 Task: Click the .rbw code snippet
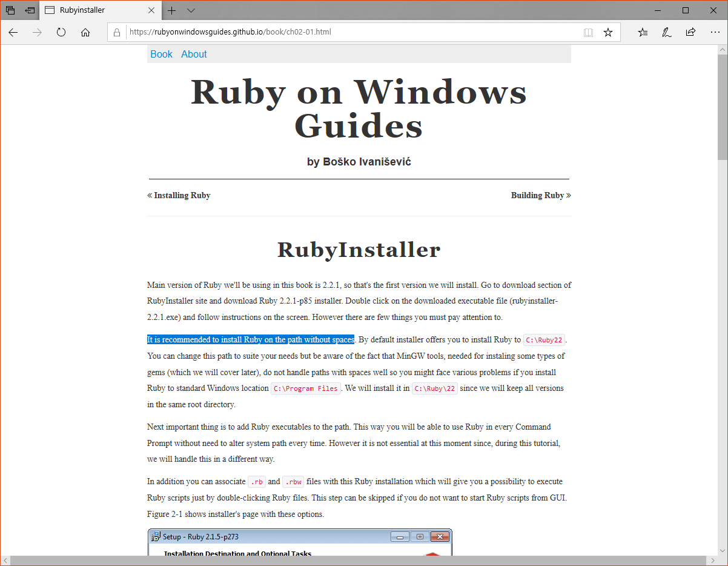point(293,482)
